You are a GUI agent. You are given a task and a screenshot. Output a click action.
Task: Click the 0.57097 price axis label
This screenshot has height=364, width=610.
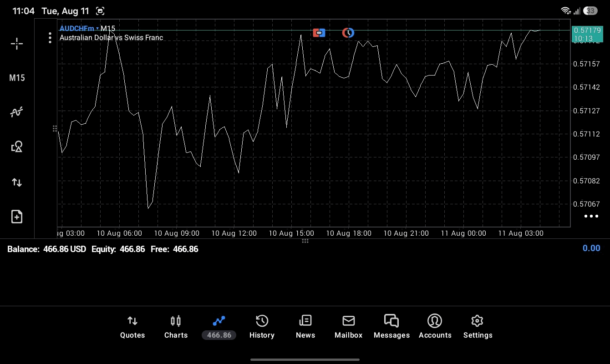coord(586,157)
